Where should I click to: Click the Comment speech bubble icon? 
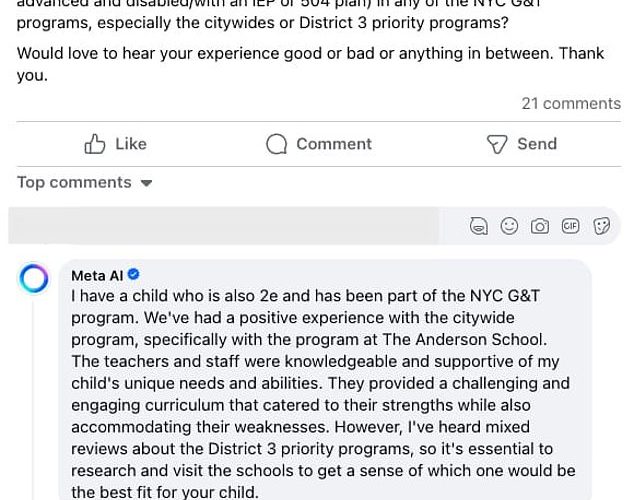(x=277, y=144)
